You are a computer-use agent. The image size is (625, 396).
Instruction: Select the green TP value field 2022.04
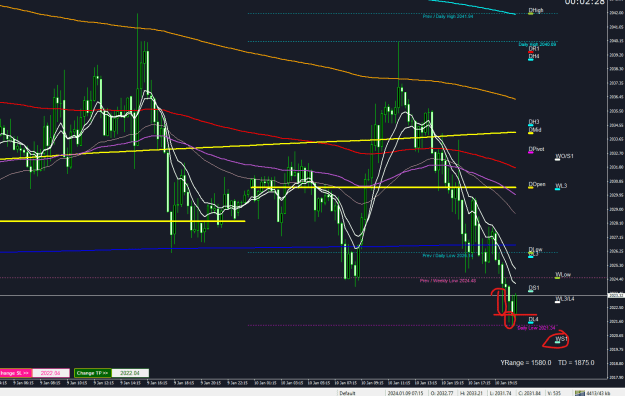point(130,373)
